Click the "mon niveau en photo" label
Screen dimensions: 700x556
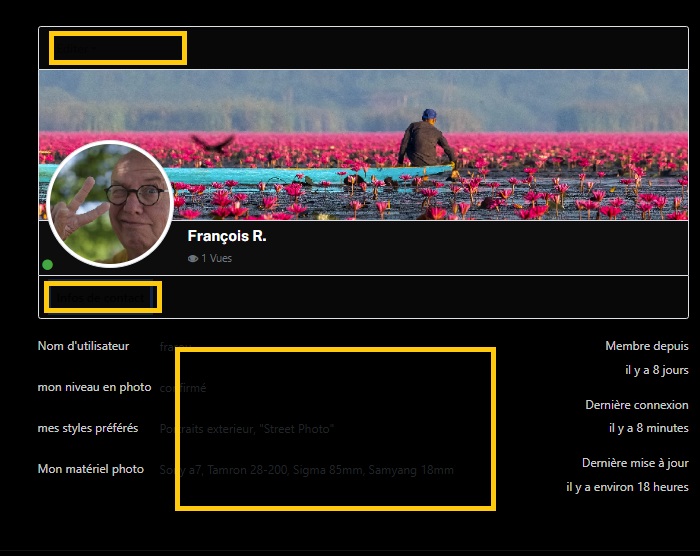[94, 387]
